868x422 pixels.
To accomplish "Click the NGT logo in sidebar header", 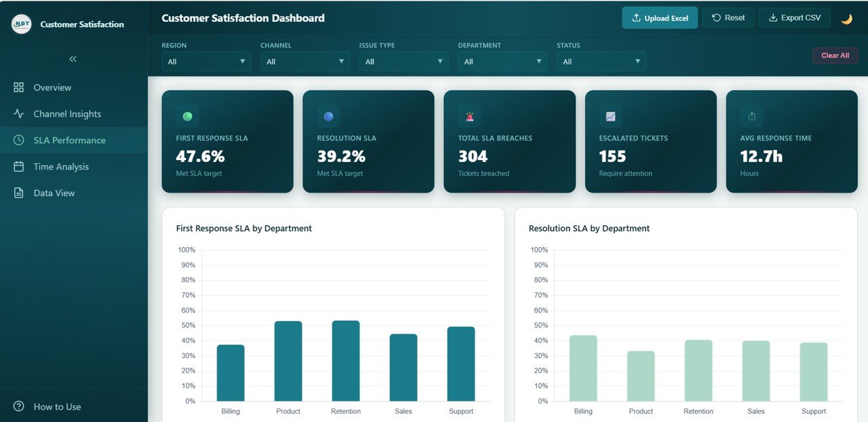I will (x=22, y=24).
